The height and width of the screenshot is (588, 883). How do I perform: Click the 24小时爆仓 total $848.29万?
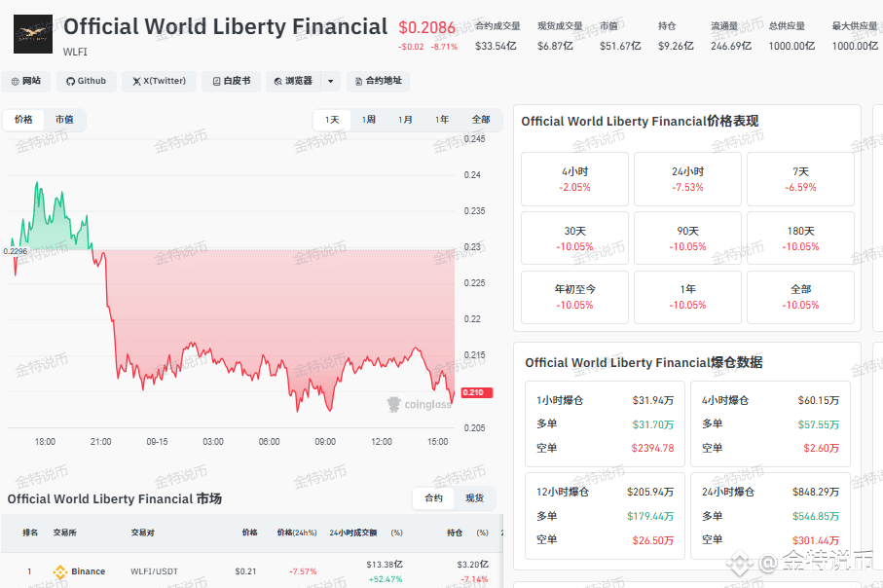point(816,493)
